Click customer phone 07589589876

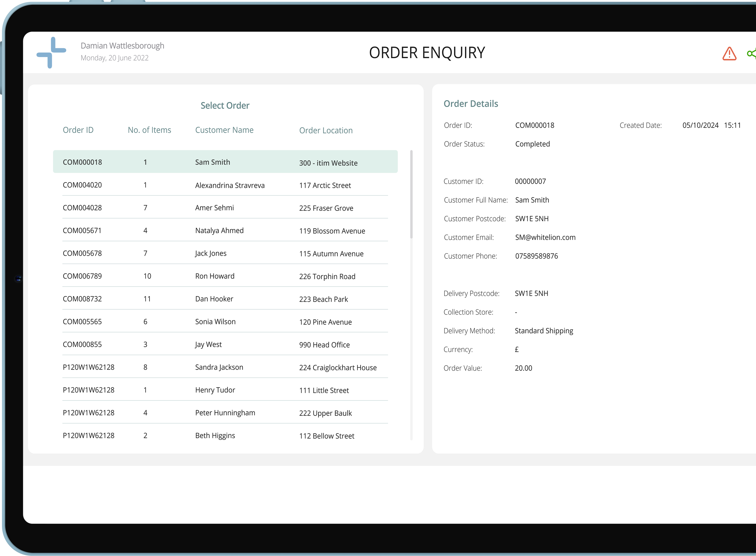[x=536, y=256]
